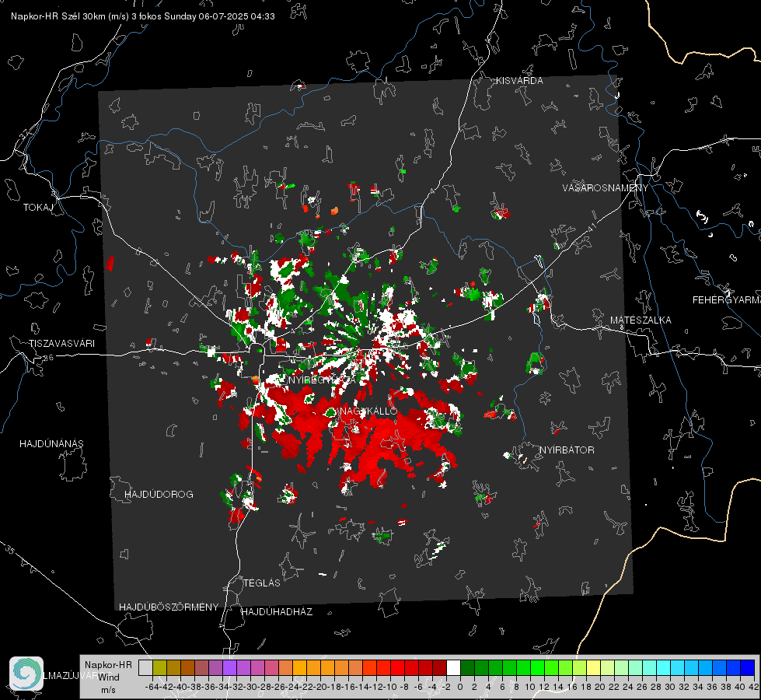Click the '30' value on the legend scale
This screenshot has height=700, width=761.
(670, 687)
